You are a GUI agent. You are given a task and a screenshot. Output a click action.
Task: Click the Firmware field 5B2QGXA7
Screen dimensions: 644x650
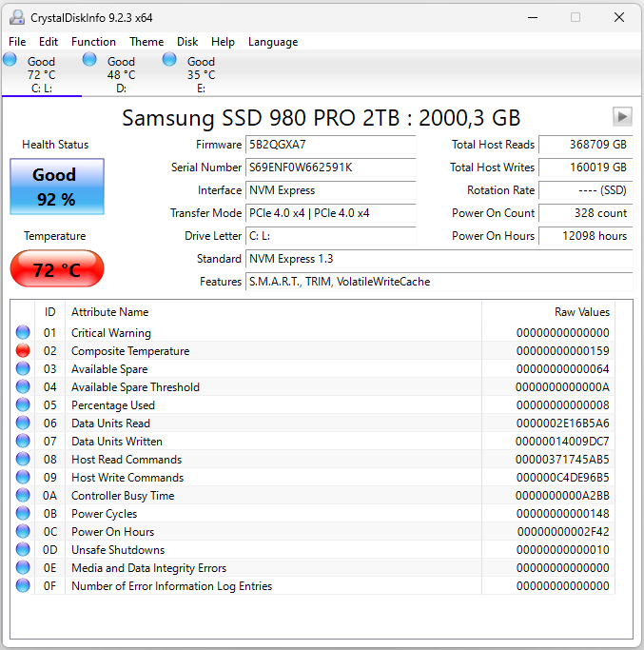click(331, 145)
